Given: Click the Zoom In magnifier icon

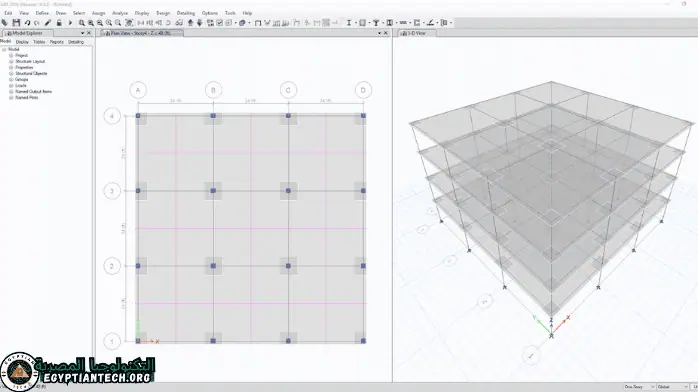Looking at the screenshot, I should [91, 23].
